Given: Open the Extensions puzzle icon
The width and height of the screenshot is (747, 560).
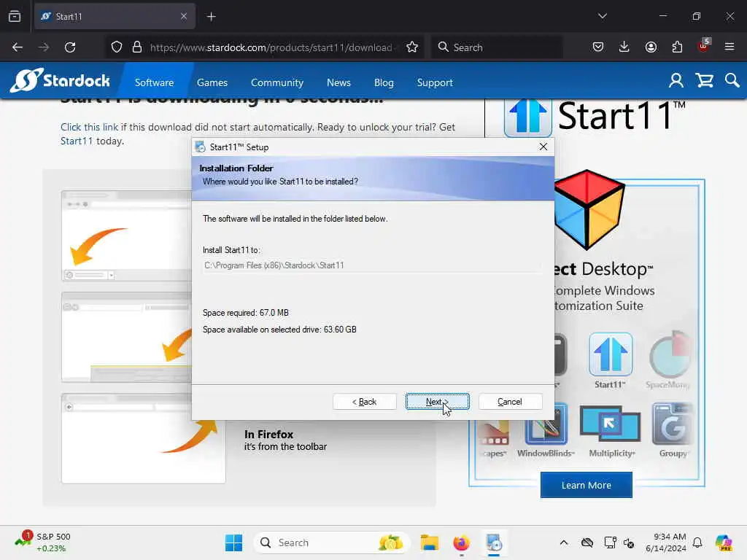Looking at the screenshot, I should (677, 47).
